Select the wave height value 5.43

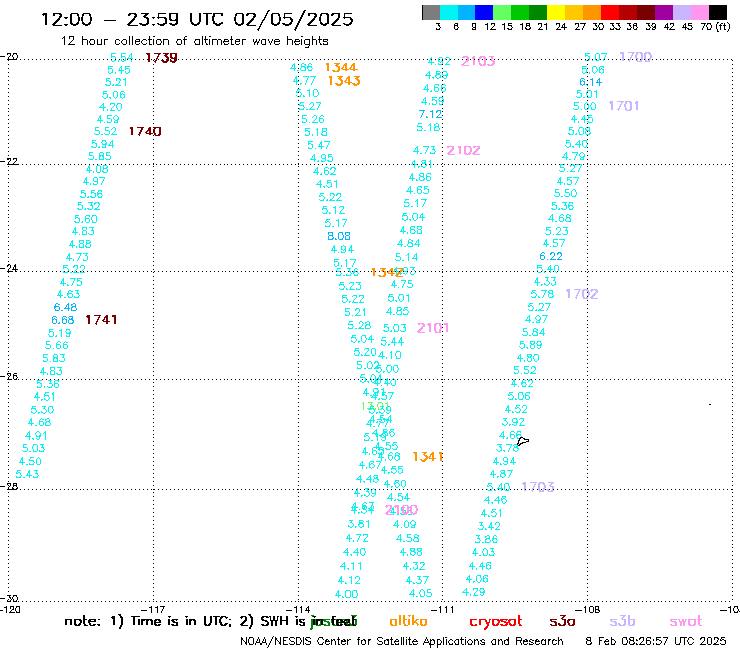coord(27,474)
